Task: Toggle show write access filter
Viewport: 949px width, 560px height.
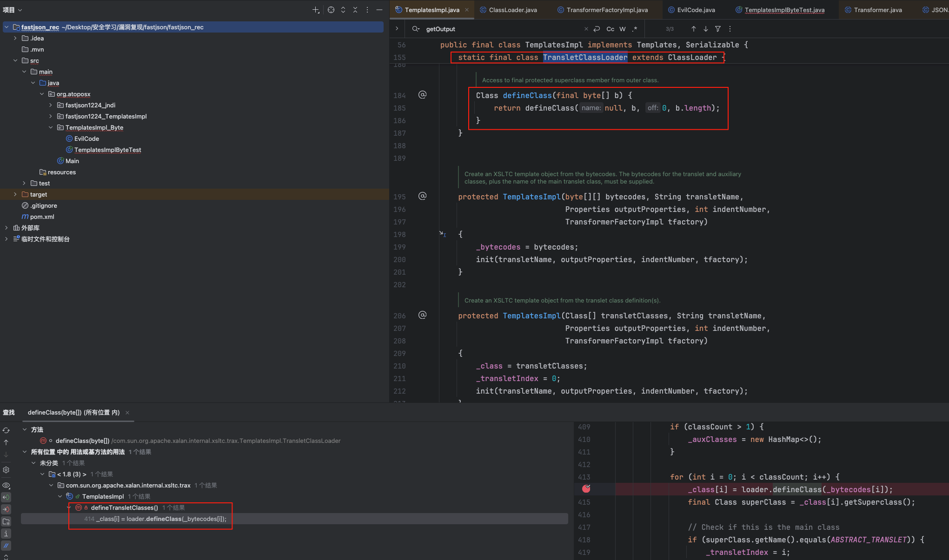Action: coord(6,509)
